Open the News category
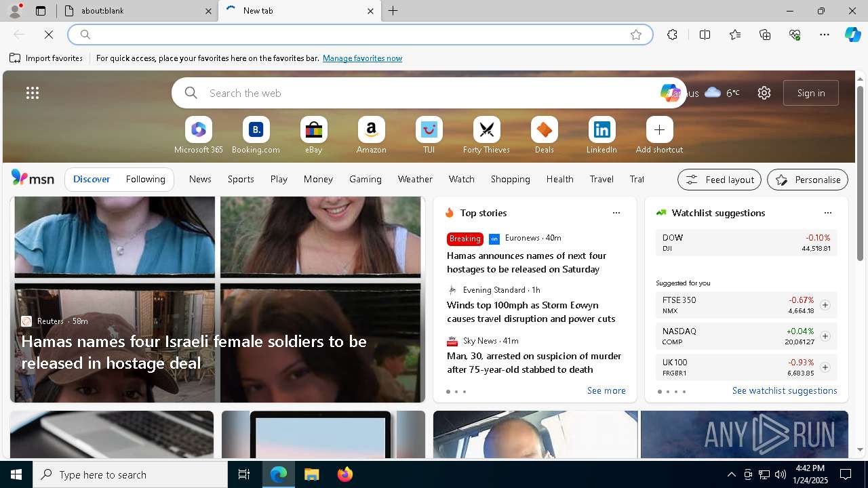868x488 pixels. (200, 179)
